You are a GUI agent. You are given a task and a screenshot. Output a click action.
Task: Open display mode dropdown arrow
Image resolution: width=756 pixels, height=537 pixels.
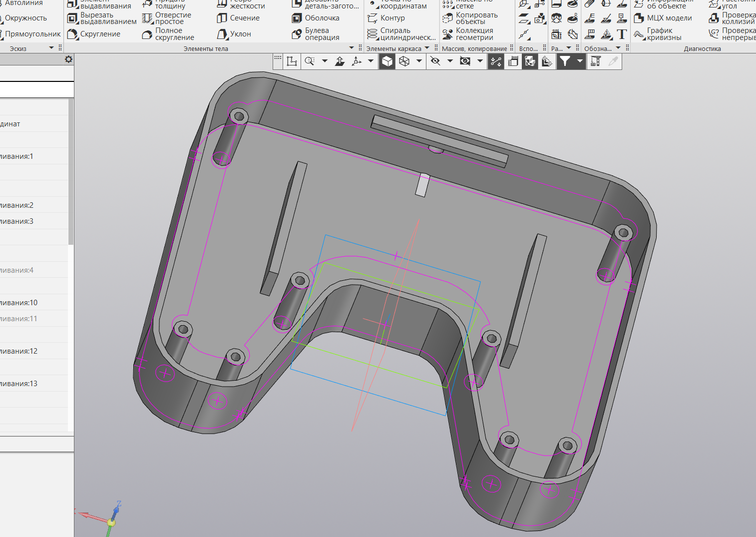click(419, 61)
